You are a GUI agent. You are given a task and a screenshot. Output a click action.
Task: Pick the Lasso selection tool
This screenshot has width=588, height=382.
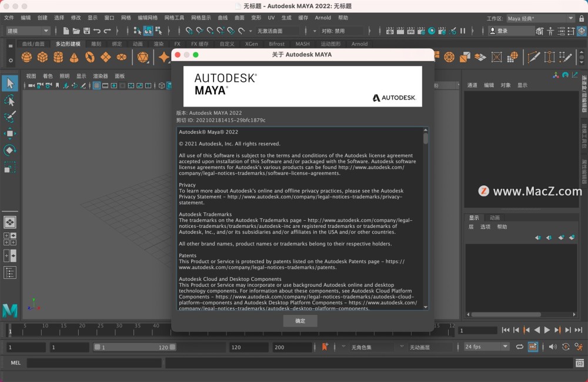(9, 100)
